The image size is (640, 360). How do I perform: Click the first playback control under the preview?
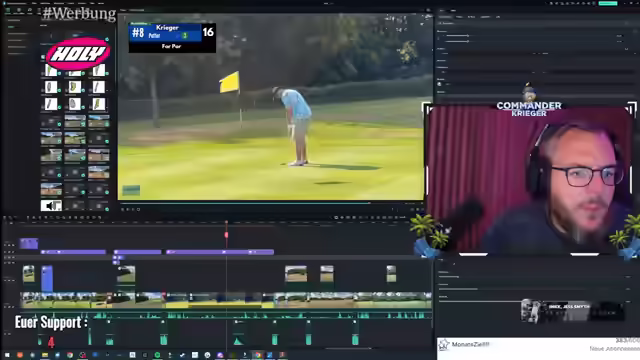pos(122,209)
